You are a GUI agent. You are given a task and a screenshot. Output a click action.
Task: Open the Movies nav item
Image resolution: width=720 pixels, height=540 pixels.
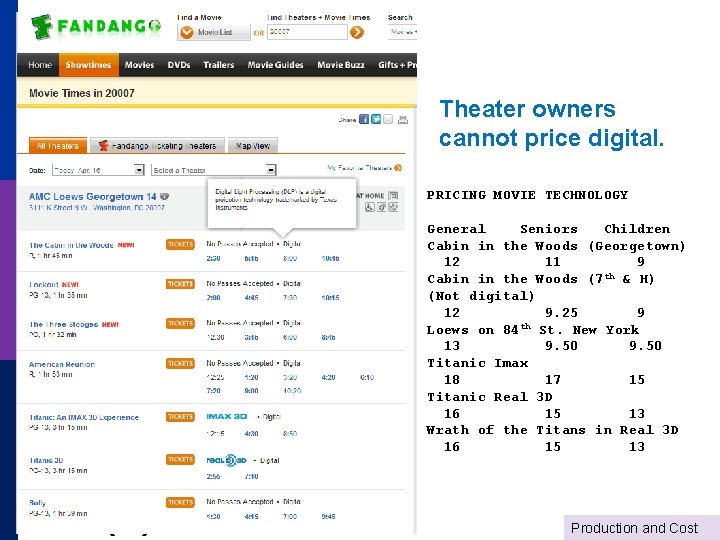140,65
